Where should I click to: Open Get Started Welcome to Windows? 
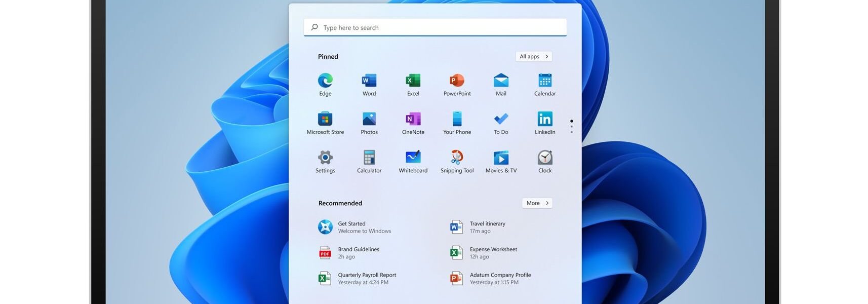[355, 227]
